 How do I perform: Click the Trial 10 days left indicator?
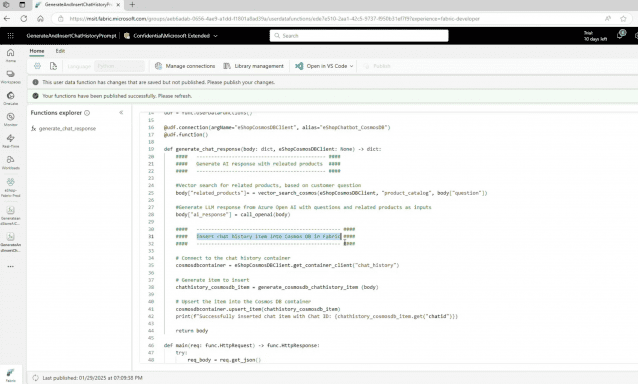coord(595,36)
